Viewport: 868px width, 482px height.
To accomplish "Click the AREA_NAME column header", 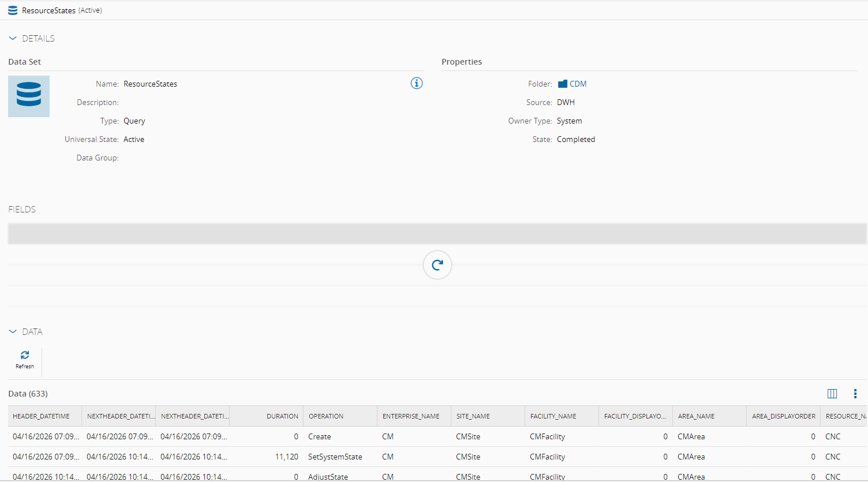I will [696, 416].
